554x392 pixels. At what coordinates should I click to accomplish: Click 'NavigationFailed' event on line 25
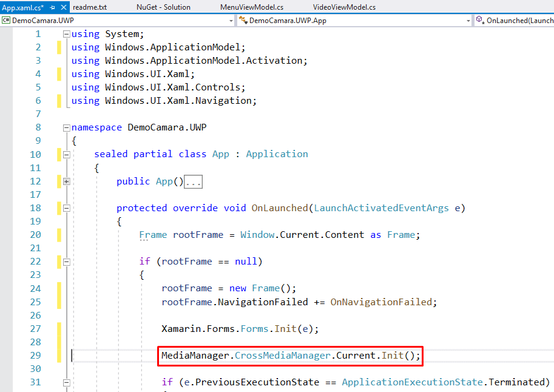263,302
